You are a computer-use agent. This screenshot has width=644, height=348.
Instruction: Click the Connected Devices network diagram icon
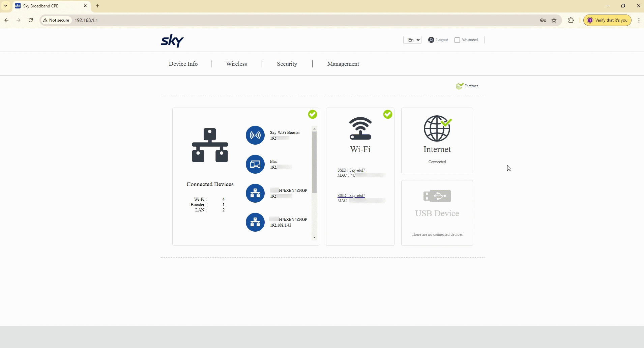coord(210,145)
